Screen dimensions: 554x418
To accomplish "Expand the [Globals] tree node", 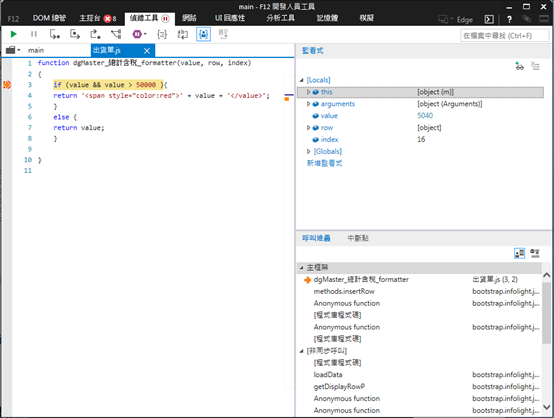I will 308,152.
